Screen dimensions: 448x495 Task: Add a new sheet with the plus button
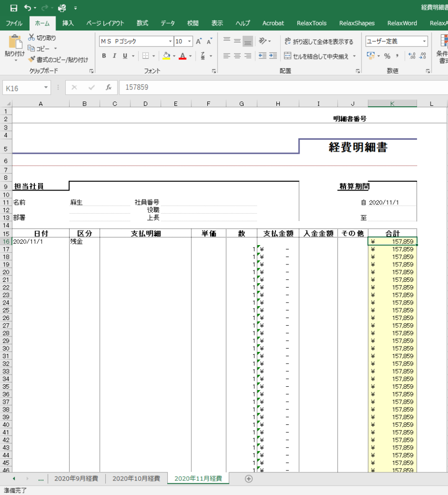pos(249,479)
